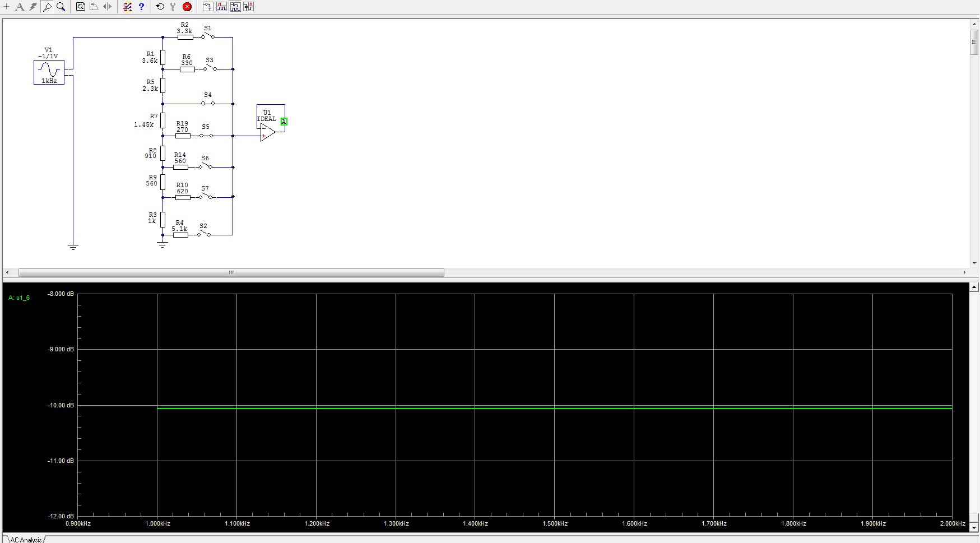Activate the magnifying glass zoom tool
This screenshot has height=543, width=980.
(x=61, y=7)
